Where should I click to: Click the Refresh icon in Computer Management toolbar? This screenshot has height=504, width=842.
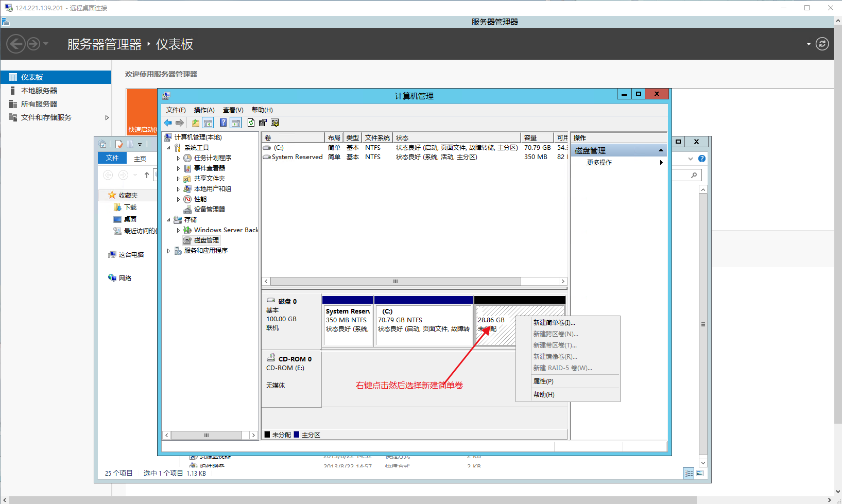click(x=251, y=123)
